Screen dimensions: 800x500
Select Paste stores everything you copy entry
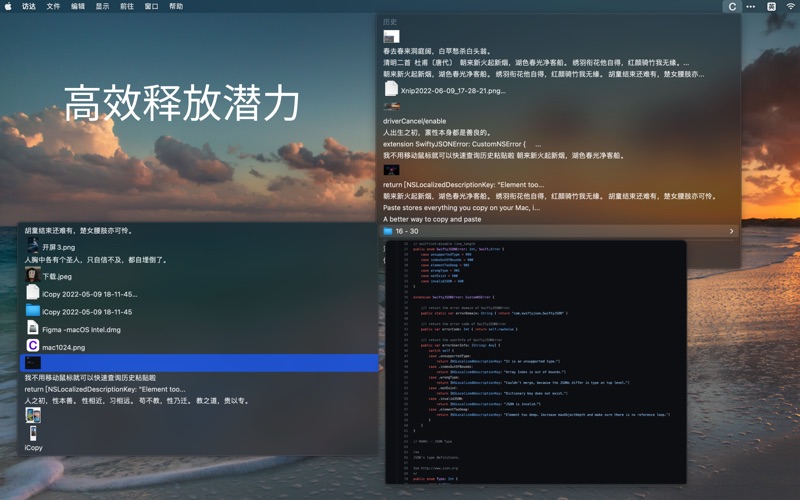point(461,208)
